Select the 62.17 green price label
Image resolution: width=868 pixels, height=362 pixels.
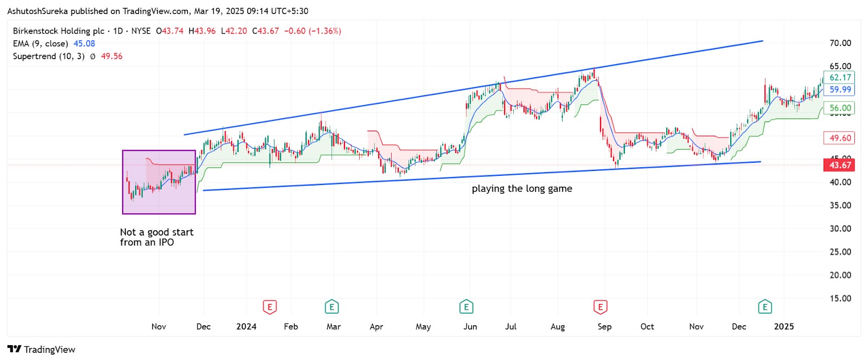[840, 78]
